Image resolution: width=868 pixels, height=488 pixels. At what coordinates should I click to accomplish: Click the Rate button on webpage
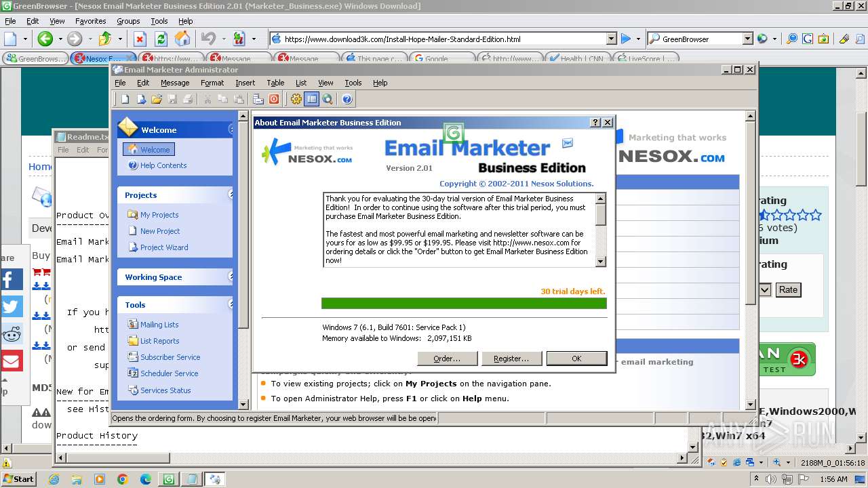788,289
